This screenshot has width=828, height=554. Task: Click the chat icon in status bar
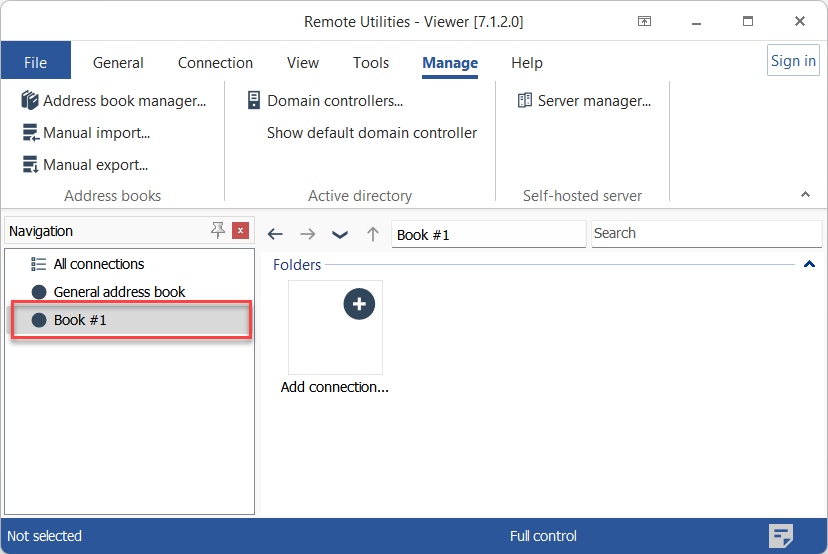781,536
